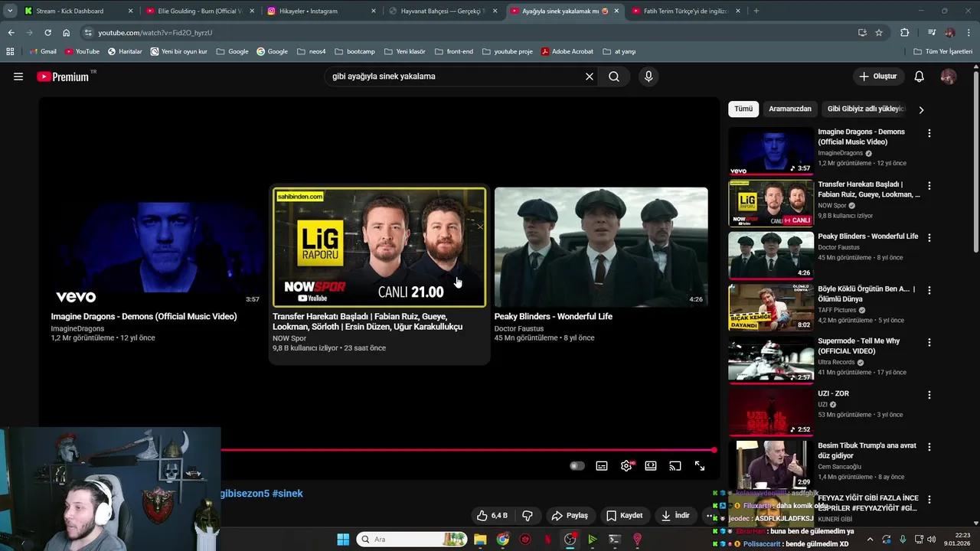Open options for Transfer Harekatı sidebar video

tap(929, 186)
